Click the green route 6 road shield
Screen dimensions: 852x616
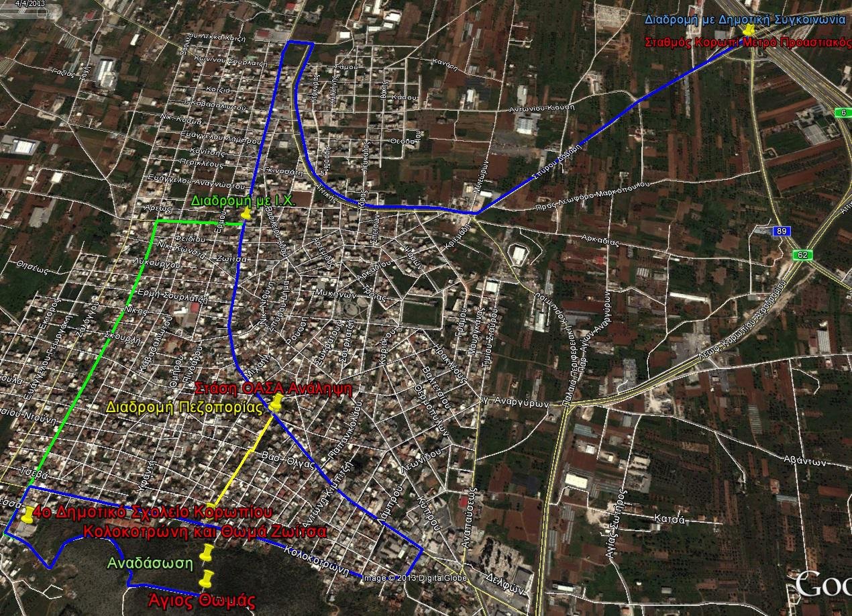click(843, 112)
